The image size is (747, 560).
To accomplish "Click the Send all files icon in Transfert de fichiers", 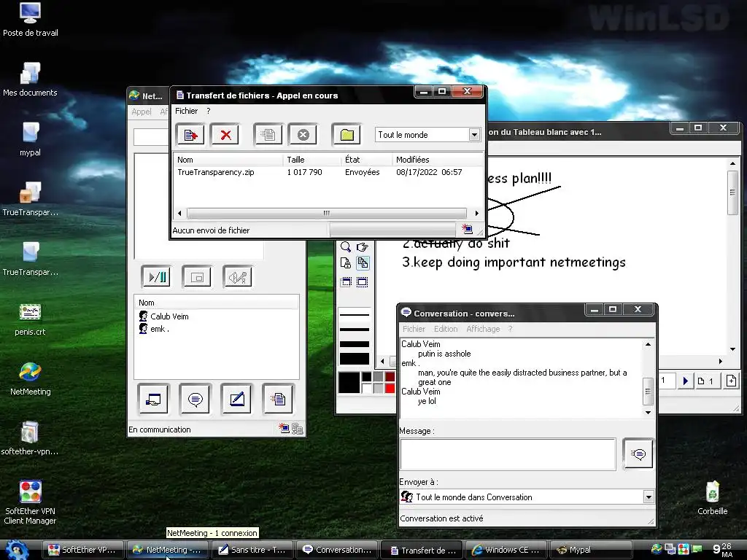I will pyautogui.click(x=268, y=135).
